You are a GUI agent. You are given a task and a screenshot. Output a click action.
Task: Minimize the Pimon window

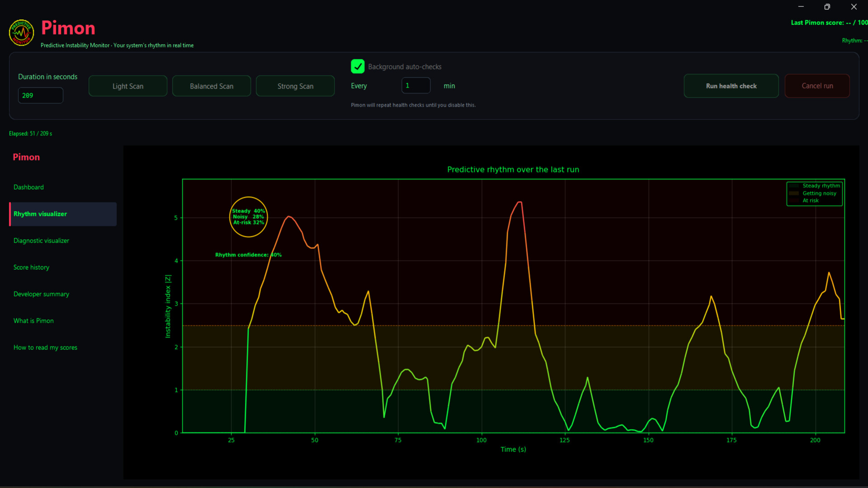pos(801,7)
